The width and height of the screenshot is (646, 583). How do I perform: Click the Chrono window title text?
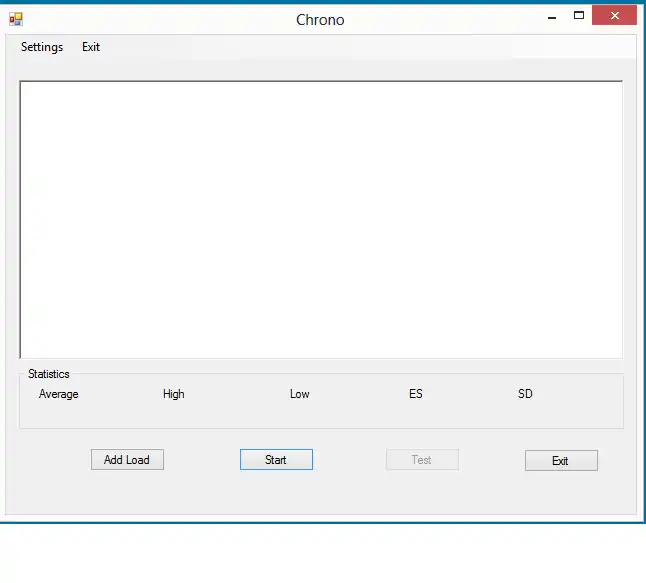[x=320, y=20]
